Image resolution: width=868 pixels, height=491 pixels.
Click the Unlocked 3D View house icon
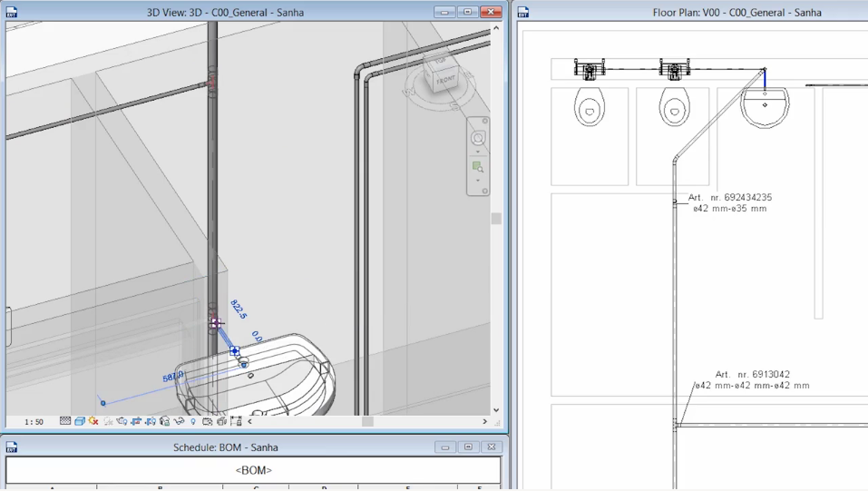[x=164, y=421]
